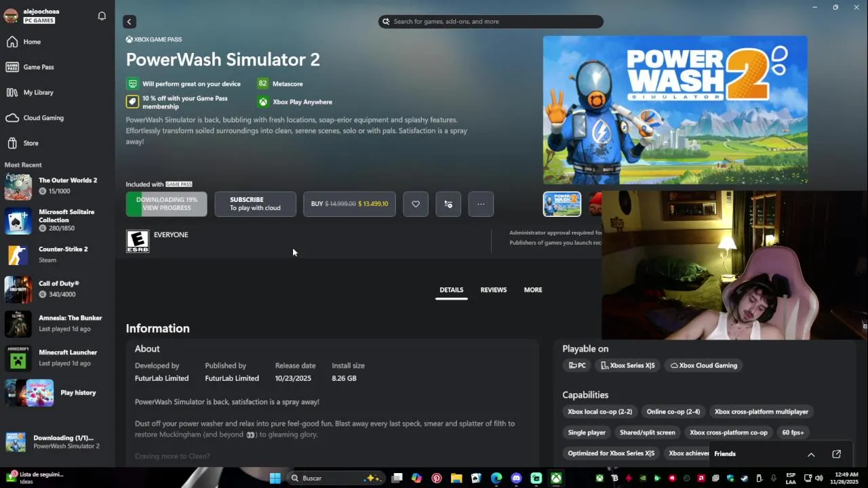This screenshot has width=868, height=488.
Task: Open Cloud Gaming in the sidebar
Action: 58,118
